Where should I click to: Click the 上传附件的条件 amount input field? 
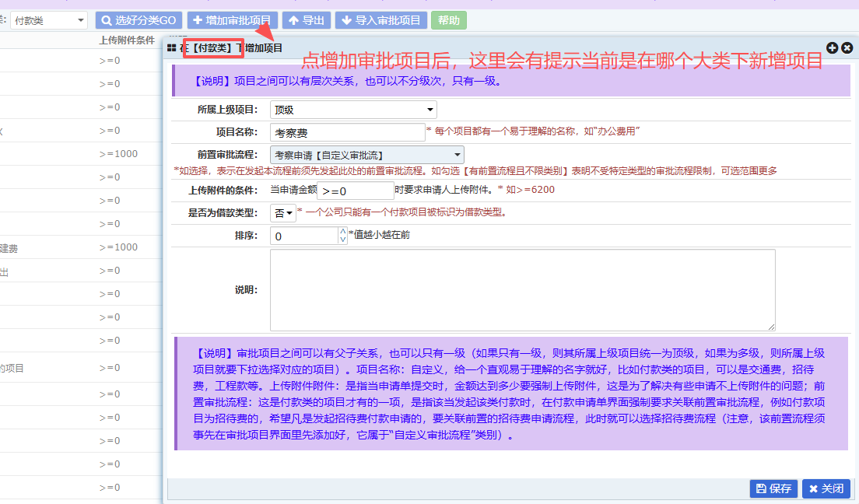[x=355, y=190]
